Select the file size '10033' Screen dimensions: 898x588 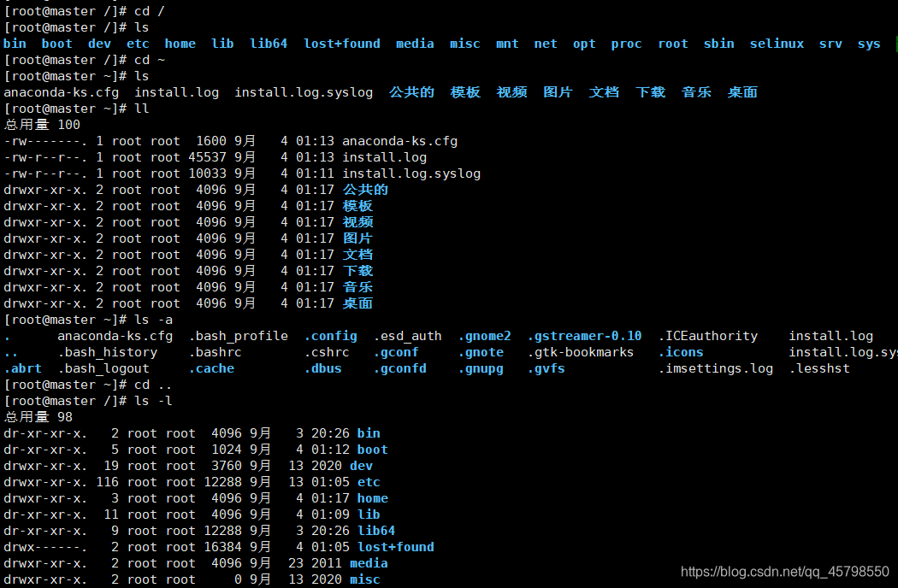click(207, 173)
